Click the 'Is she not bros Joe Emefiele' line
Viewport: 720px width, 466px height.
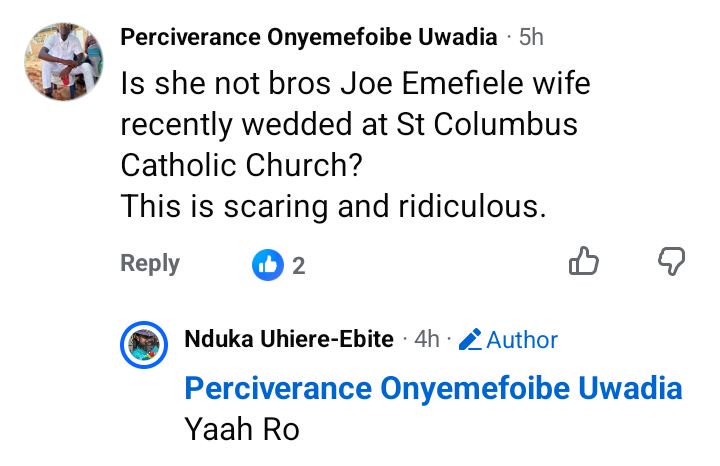pos(355,84)
